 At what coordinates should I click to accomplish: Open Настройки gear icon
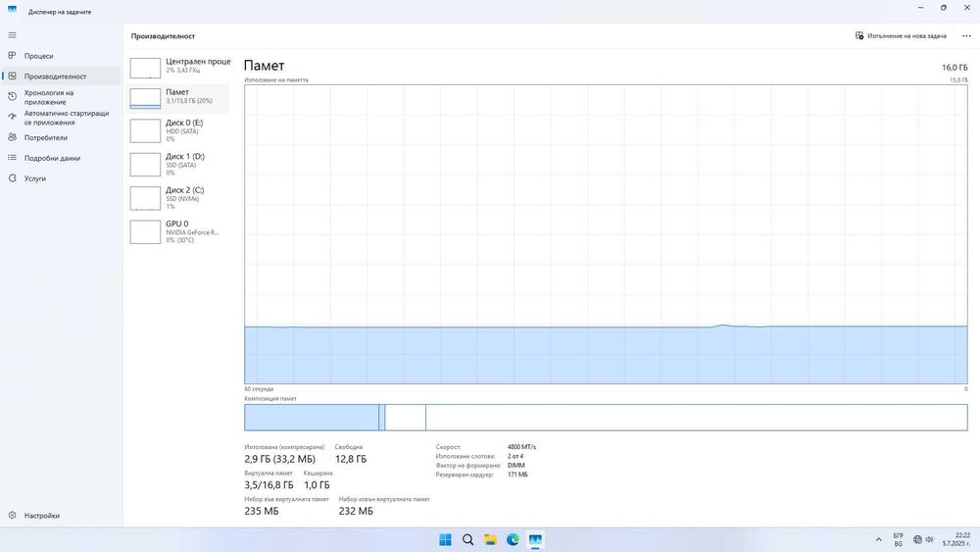click(12, 515)
